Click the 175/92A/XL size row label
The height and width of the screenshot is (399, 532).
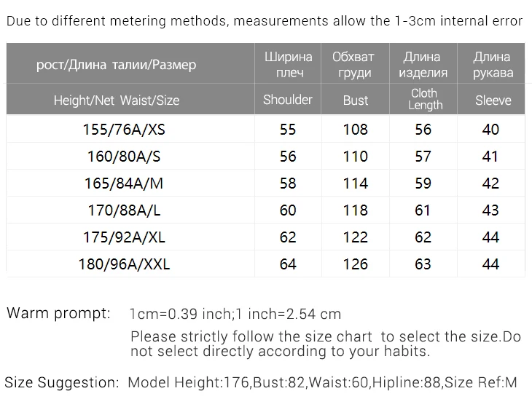coord(124,237)
